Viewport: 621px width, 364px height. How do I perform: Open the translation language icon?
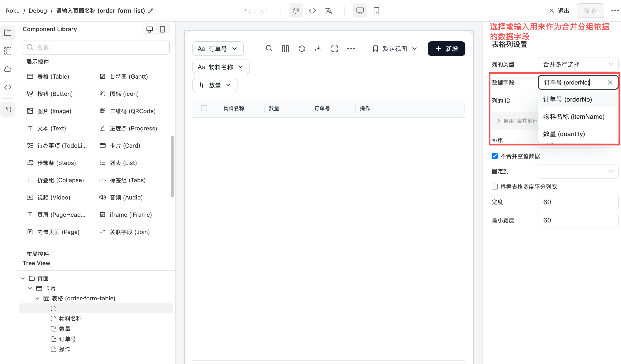click(x=328, y=11)
